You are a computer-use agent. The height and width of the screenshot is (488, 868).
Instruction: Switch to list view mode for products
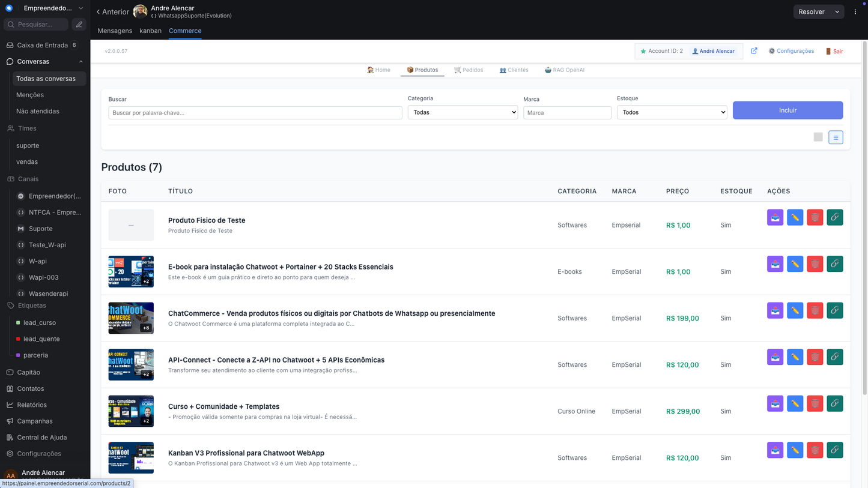click(x=836, y=137)
